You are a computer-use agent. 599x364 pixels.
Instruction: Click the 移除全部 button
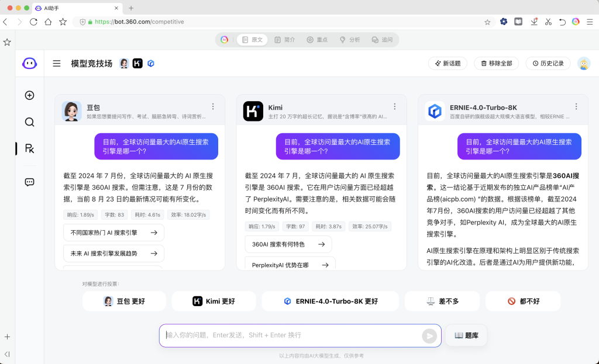coord(496,63)
